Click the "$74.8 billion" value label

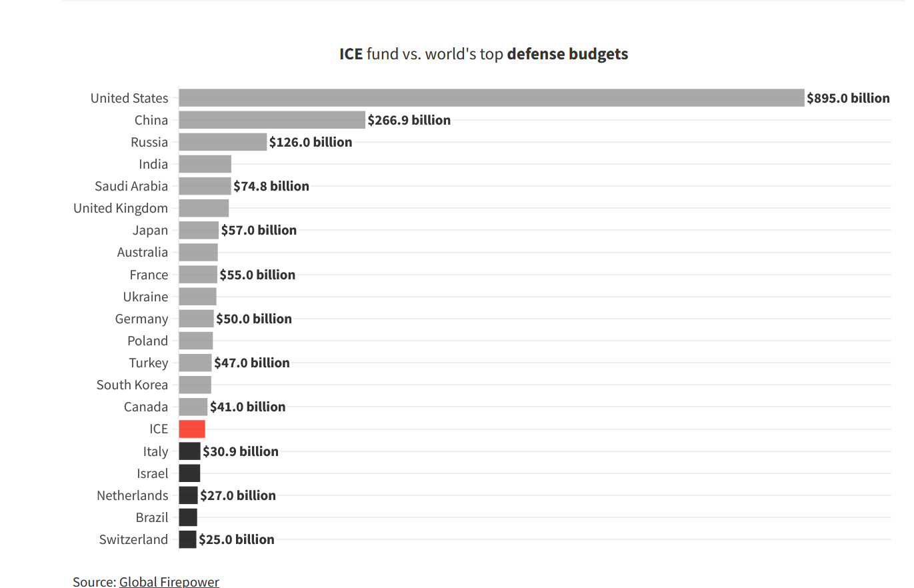[x=271, y=186]
